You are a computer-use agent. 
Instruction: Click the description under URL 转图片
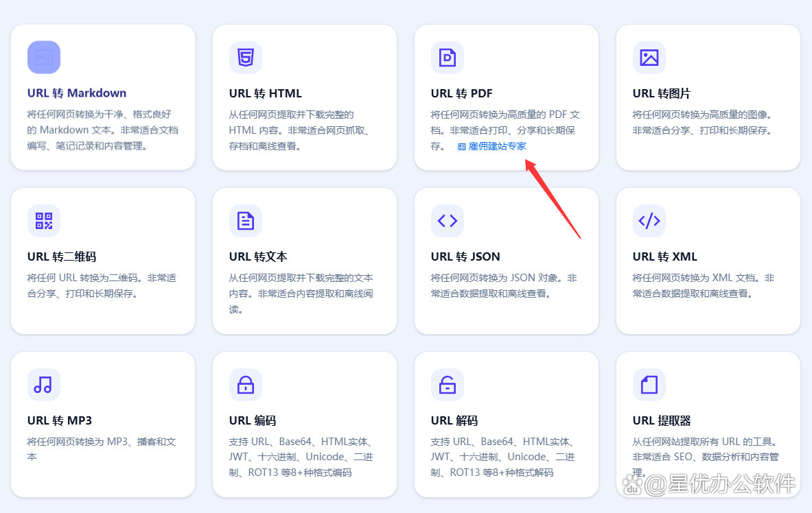[703, 123]
